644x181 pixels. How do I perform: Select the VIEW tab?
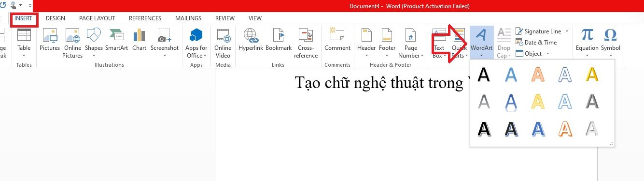click(255, 18)
